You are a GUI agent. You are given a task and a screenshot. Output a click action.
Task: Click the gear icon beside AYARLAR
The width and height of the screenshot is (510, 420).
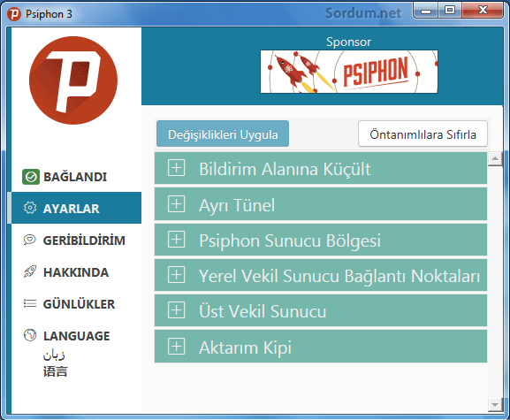[30, 208]
